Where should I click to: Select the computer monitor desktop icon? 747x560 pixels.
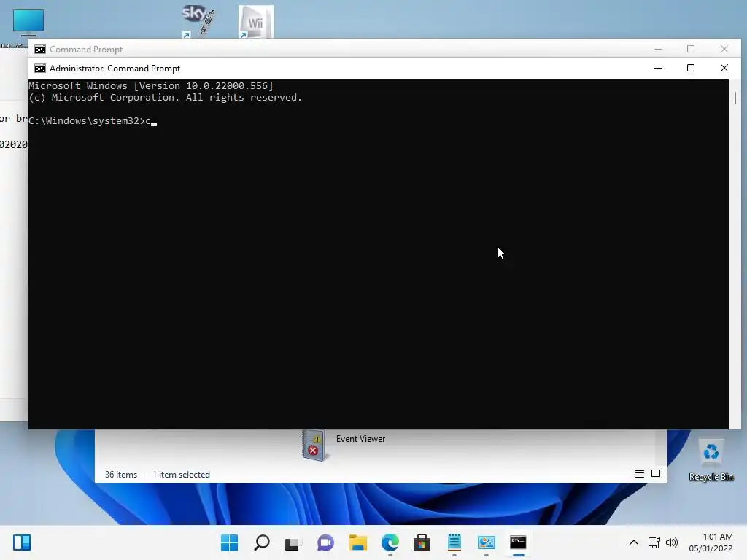point(28,23)
